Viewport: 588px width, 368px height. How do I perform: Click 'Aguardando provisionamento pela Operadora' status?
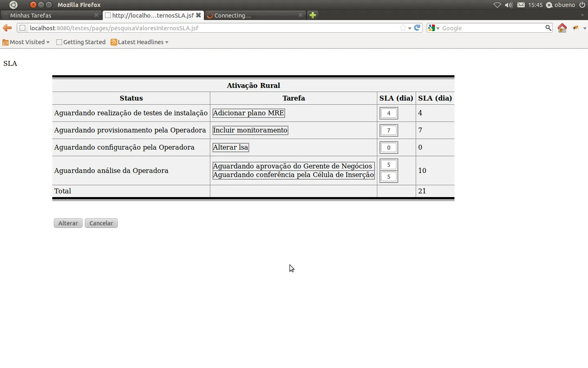(130, 130)
